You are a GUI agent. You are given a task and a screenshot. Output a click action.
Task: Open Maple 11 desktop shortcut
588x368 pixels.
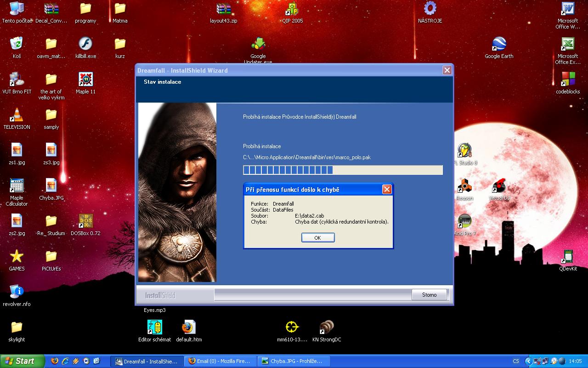[x=85, y=80]
